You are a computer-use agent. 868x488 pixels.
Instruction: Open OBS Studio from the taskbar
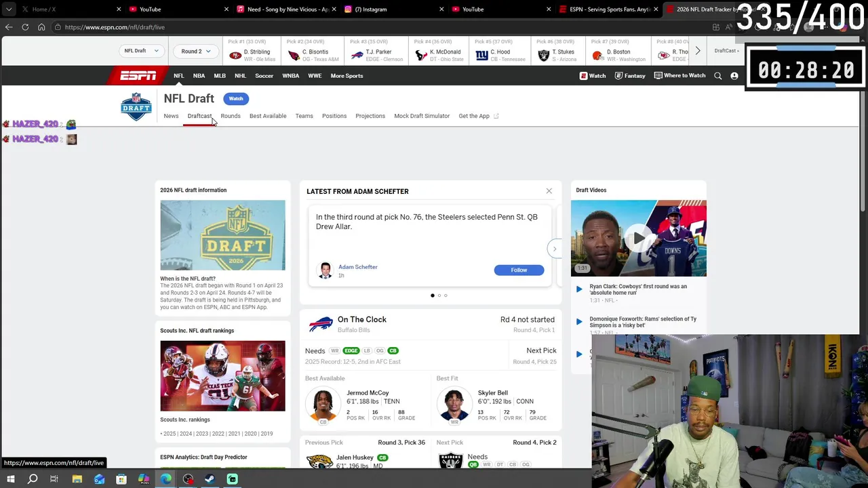[188, 479]
